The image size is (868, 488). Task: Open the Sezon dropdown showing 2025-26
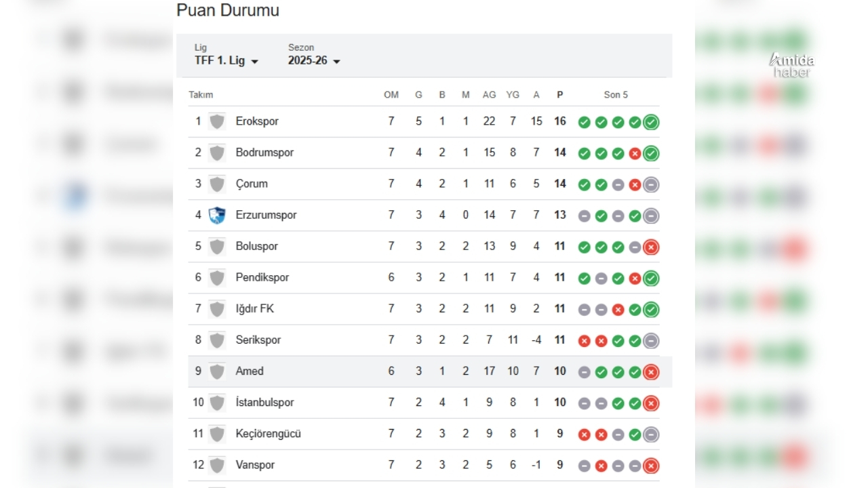(314, 60)
